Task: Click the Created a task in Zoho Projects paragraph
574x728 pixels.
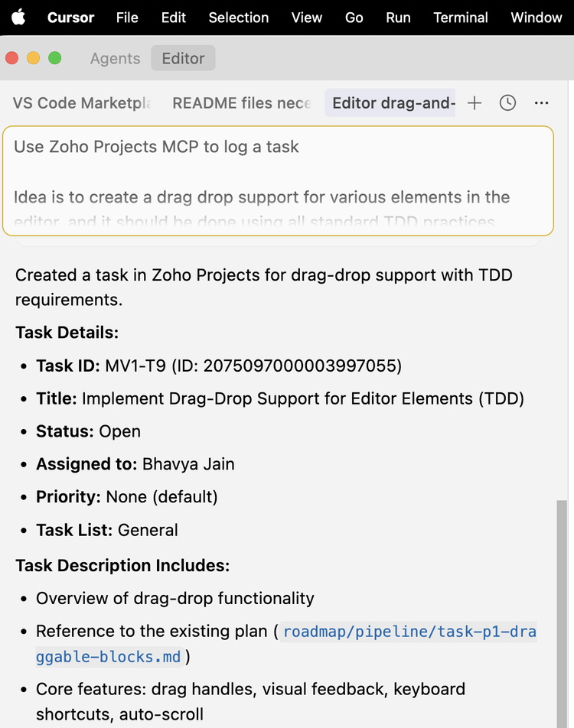Action: (263, 288)
